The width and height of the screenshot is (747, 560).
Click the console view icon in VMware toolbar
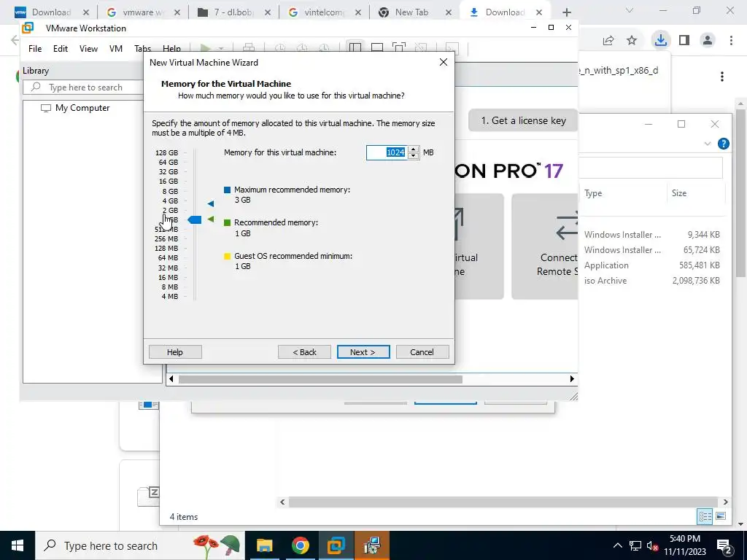coord(452,48)
